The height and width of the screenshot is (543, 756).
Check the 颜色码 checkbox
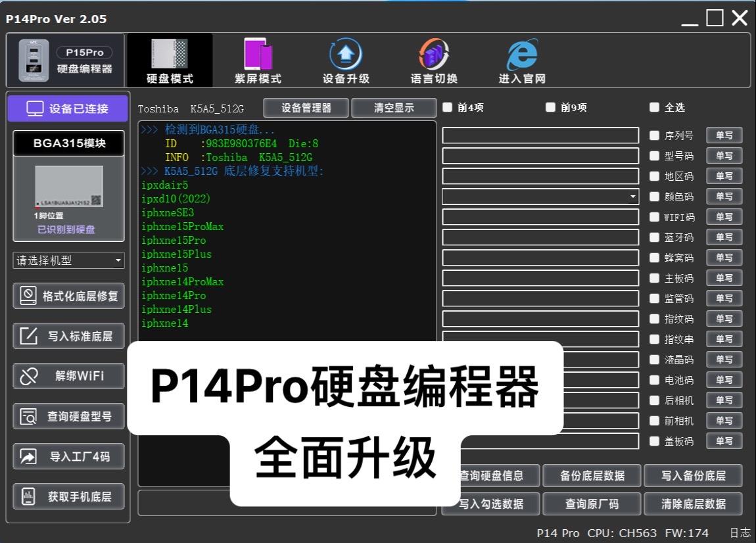(x=654, y=197)
